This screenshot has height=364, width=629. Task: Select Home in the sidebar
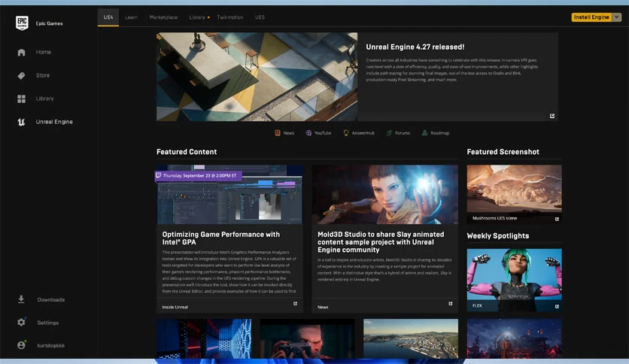[x=44, y=52]
